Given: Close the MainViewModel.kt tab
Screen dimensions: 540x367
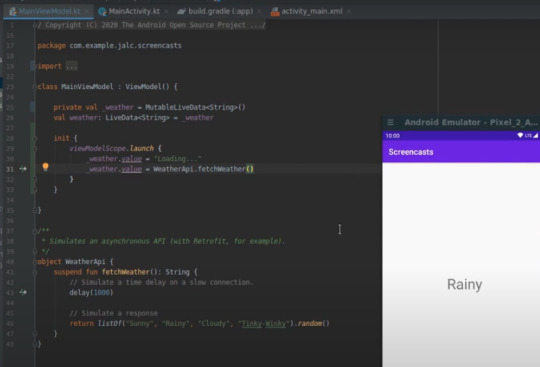Looking at the screenshot, I should [x=87, y=12].
